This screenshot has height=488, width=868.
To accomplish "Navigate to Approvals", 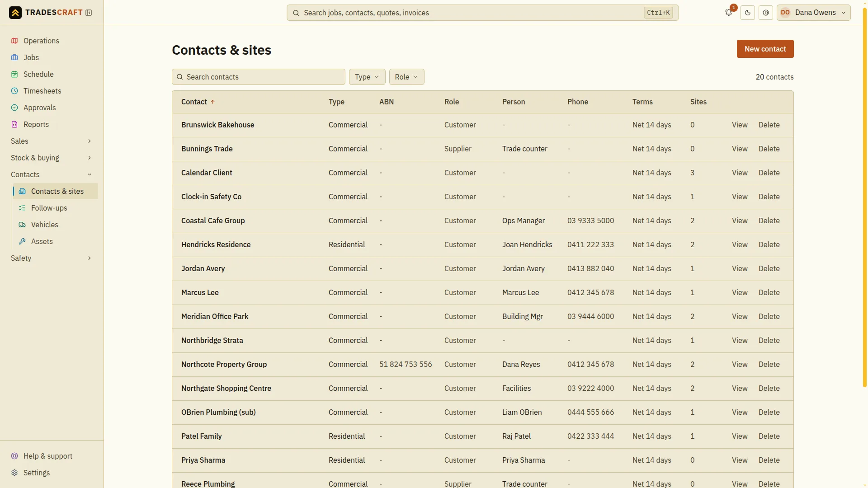I will coord(52,108).
